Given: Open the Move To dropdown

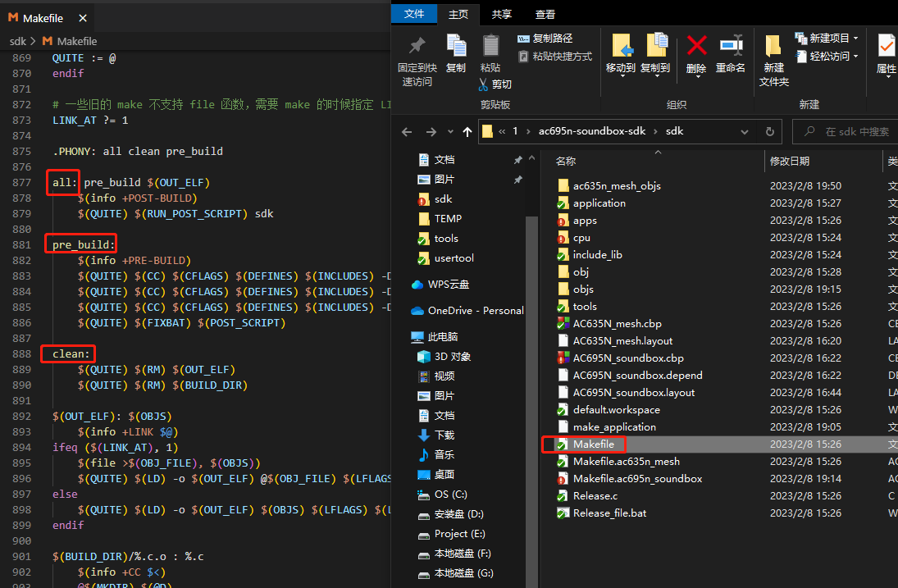Looking at the screenshot, I should (x=622, y=75).
